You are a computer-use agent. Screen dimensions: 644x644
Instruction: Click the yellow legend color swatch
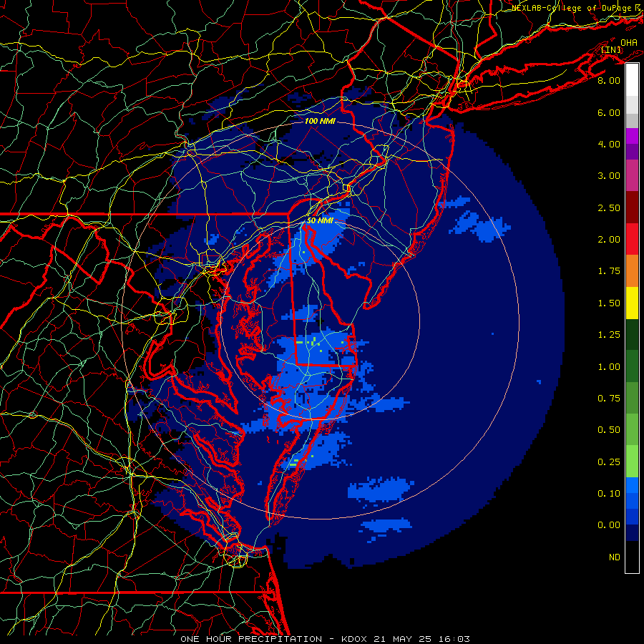(632, 303)
